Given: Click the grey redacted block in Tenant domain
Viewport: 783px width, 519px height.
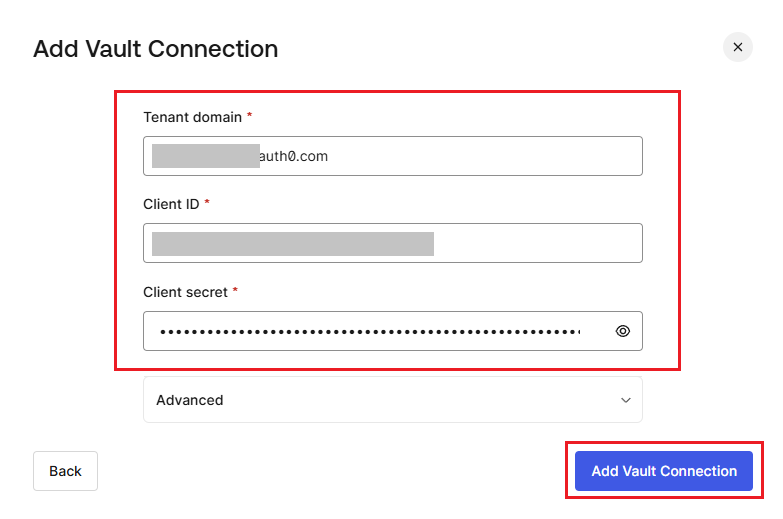Looking at the screenshot, I should click(x=206, y=156).
